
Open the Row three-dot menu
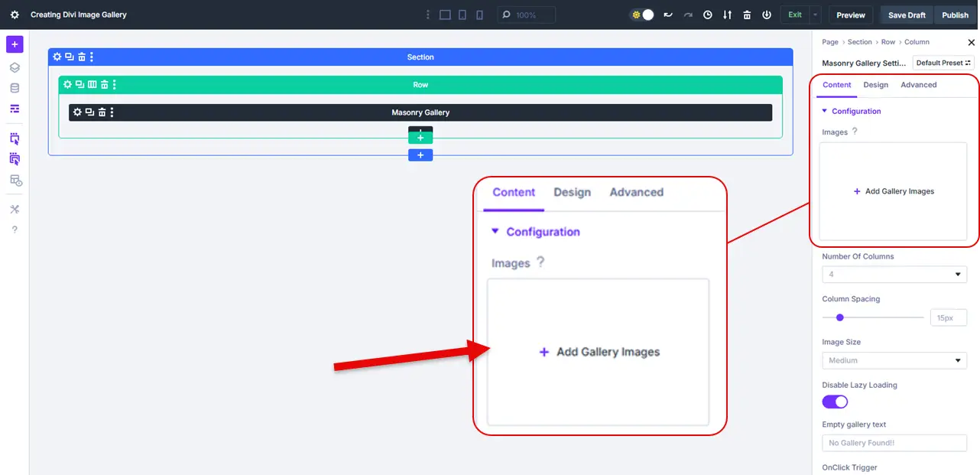coord(115,84)
